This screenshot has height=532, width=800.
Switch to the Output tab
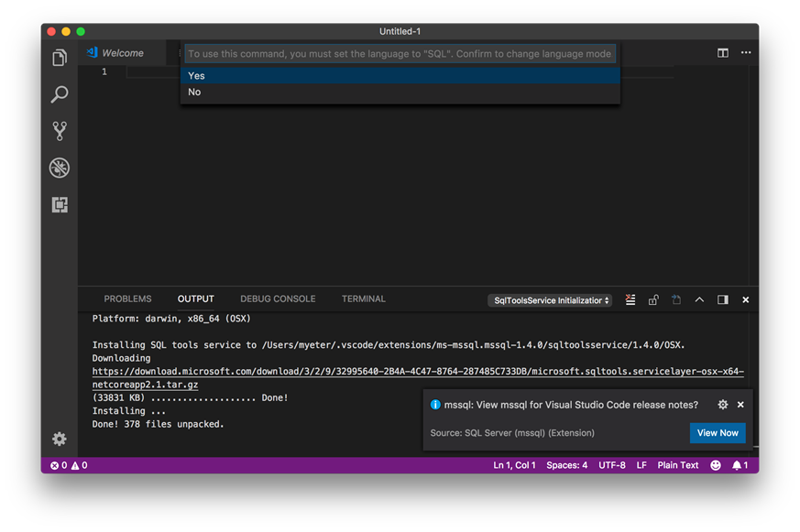196,299
